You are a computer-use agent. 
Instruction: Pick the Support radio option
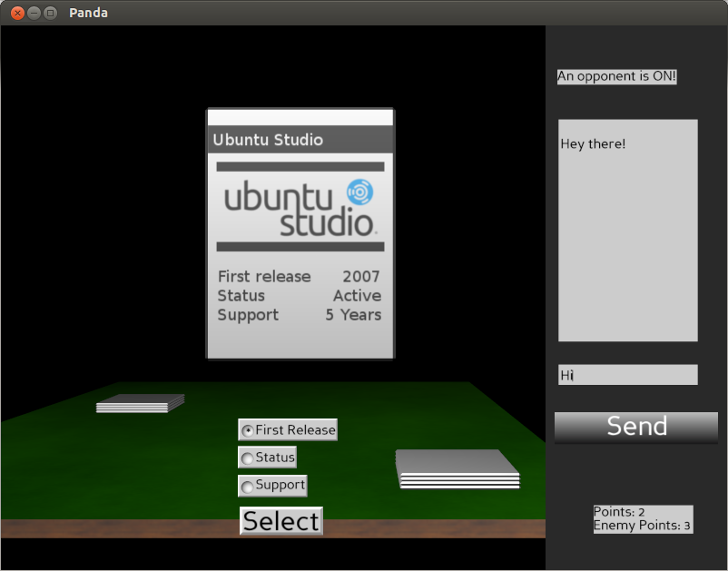click(272, 486)
